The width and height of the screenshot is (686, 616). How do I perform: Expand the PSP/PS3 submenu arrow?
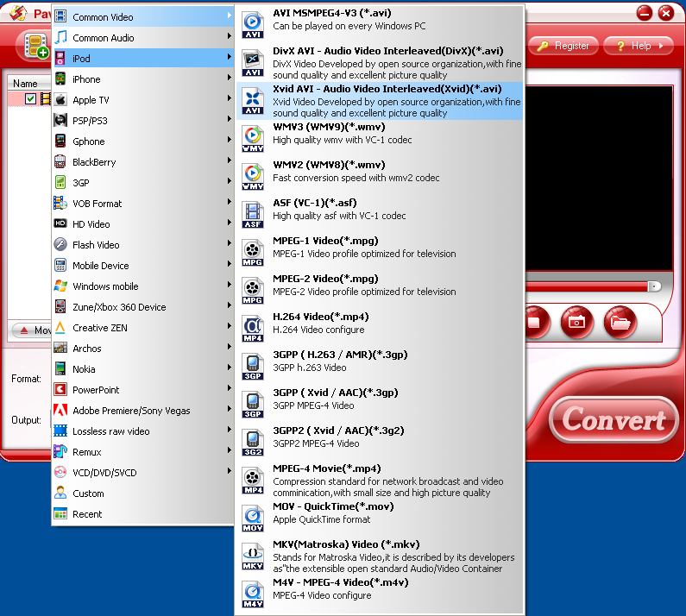click(229, 119)
